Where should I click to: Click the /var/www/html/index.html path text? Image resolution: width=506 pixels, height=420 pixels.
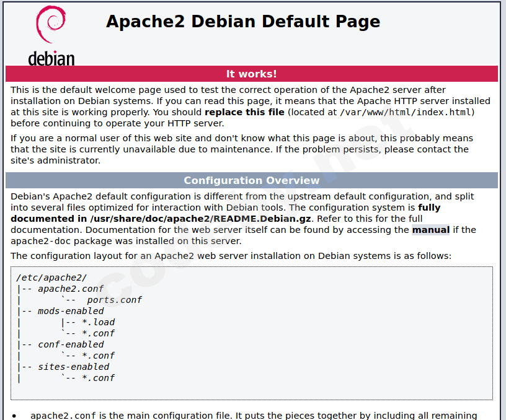click(406, 112)
